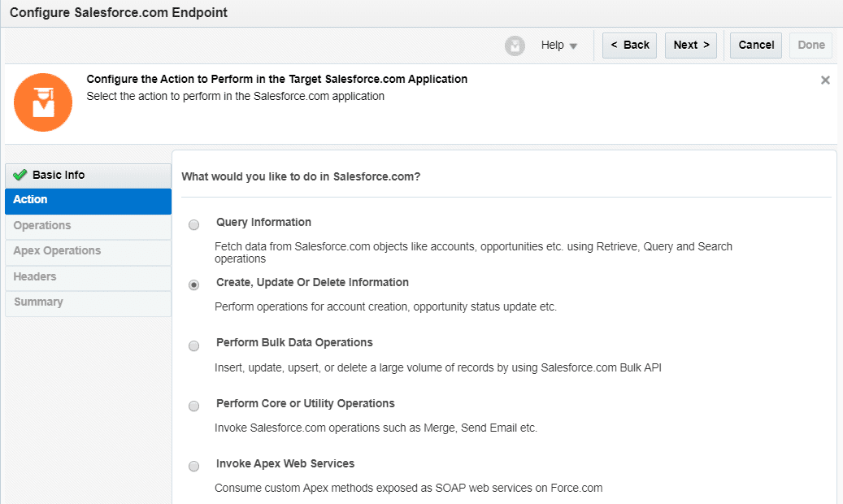Click the 'Insert, update, upsert, or delete' description
843x504 pixels.
coord(438,367)
